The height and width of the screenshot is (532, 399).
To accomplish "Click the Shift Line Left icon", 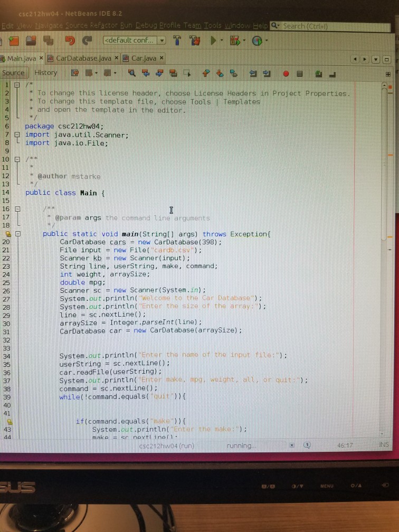I will [253, 73].
